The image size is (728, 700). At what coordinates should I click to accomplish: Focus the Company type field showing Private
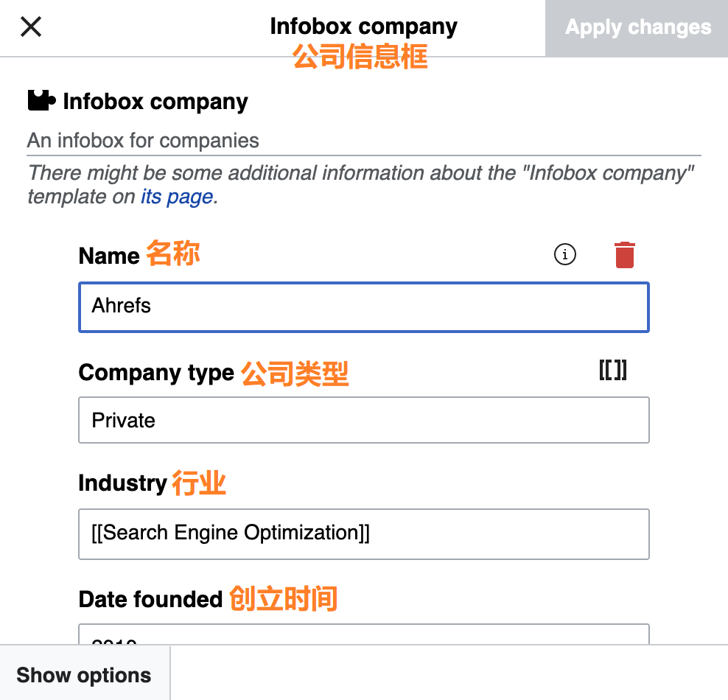pos(363,420)
